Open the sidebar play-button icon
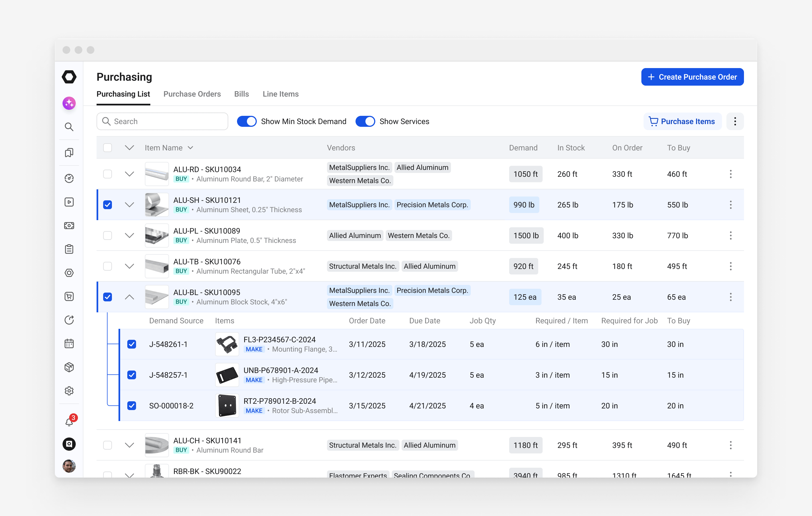The height and width of the screenshot is (516, 812). tap(69, 202)
